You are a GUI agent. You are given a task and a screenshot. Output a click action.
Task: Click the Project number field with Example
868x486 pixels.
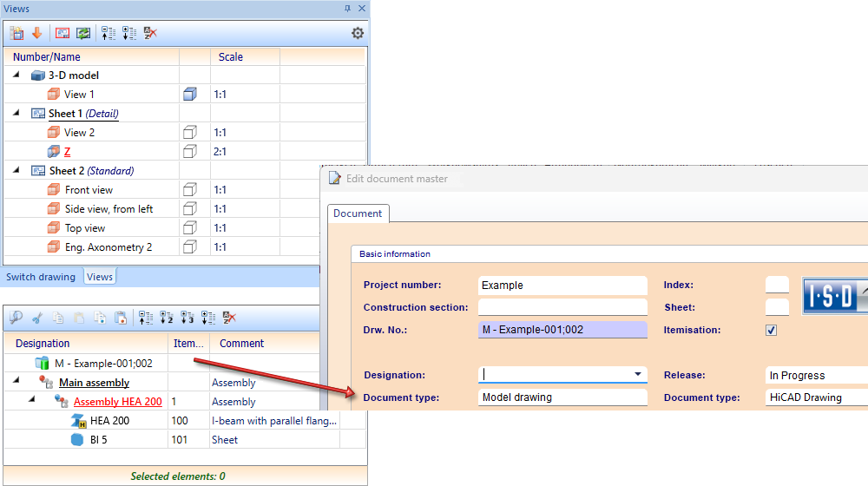(562, 285)
